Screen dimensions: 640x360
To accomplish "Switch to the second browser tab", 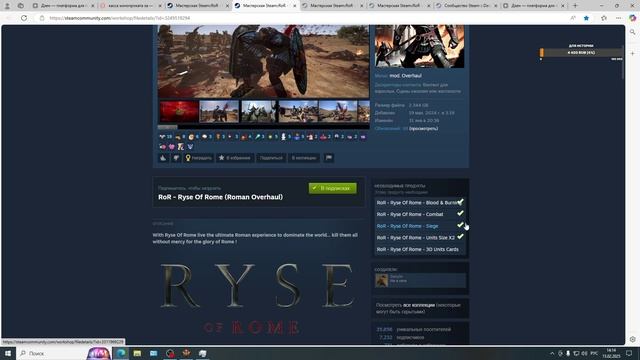I will click(x=130, y=6).
